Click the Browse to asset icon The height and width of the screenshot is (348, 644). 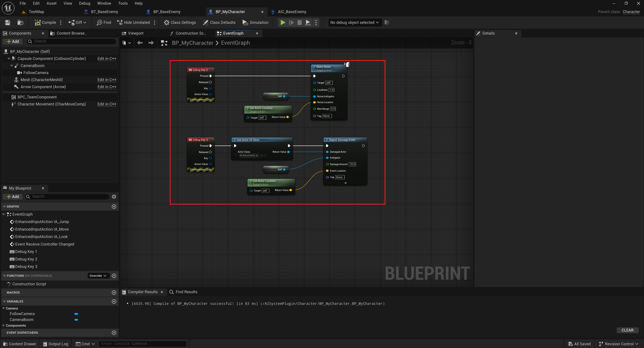click(20, 23)
